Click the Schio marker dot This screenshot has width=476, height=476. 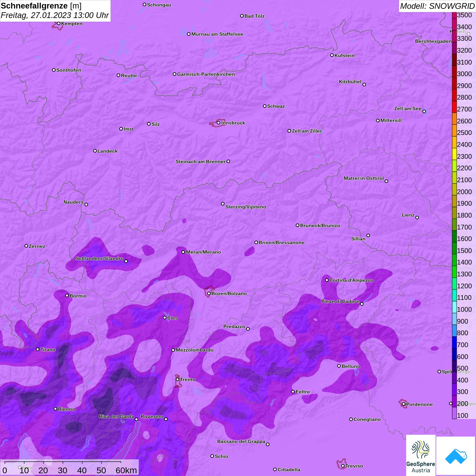pos(212,456)
